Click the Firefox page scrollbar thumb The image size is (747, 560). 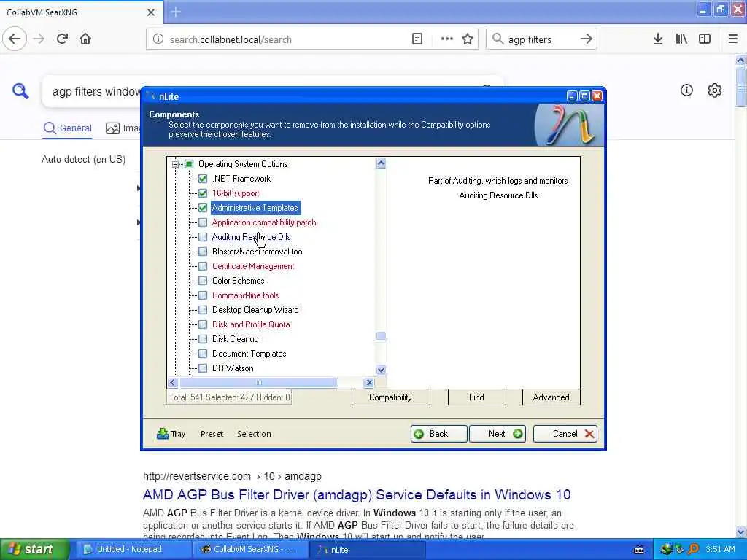click(x=741, y=87)
